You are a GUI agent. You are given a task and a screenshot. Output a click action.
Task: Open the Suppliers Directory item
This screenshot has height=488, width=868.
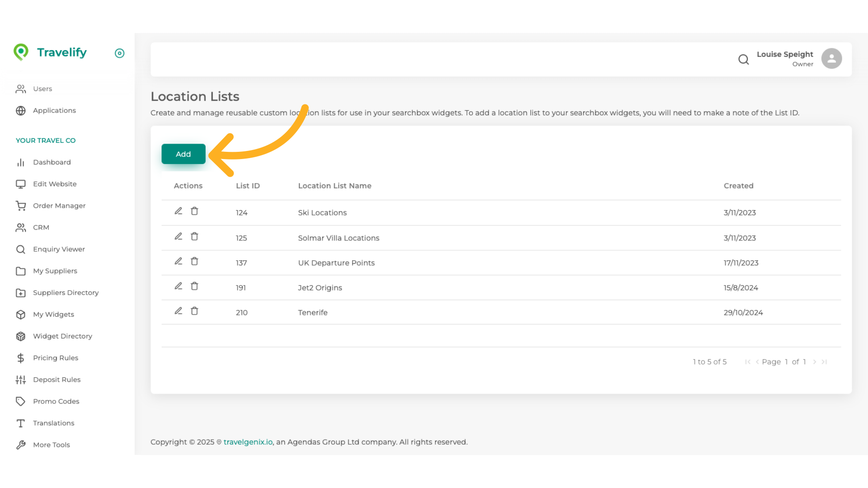(x=66, y=293)
